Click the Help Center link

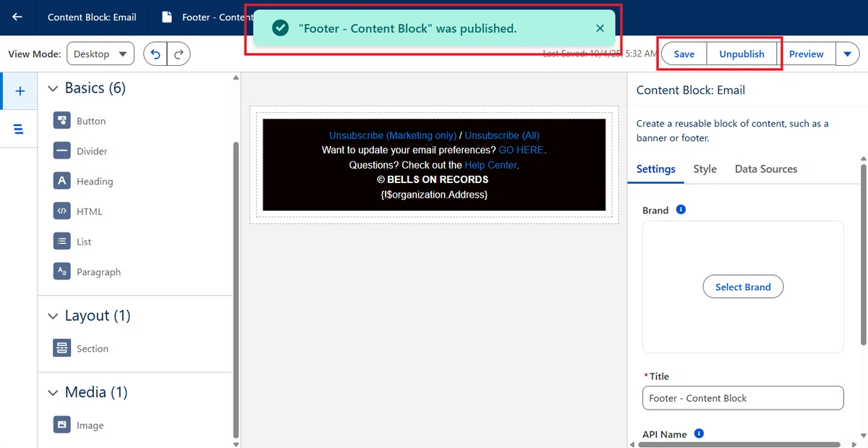click(490, 165)
